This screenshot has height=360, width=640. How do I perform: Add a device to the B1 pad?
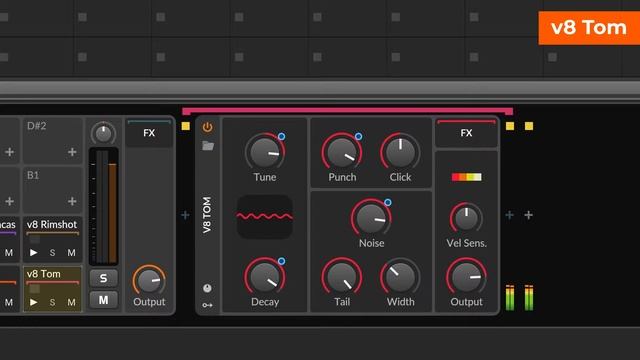pyautogui.click(x=72, y=201)
